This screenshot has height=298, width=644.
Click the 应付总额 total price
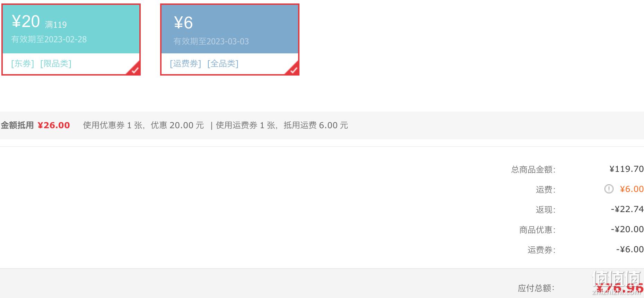(619, 288)
